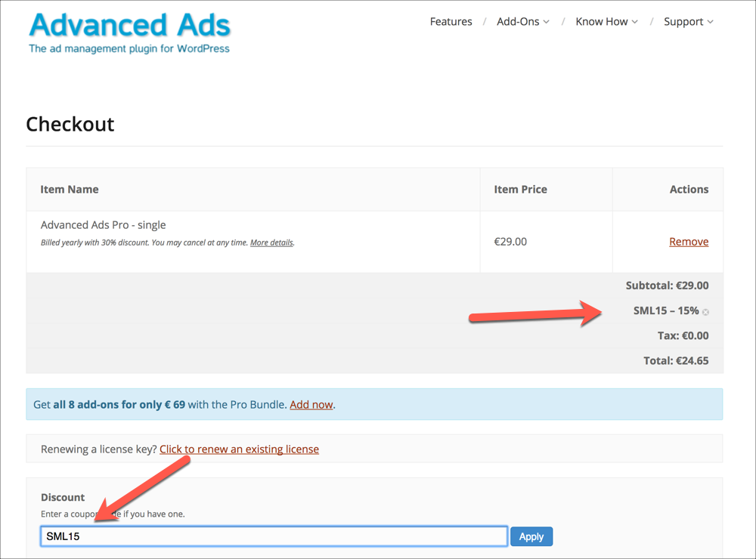Select the 'Advanced Ads Pro - single' item name

click(x=103, y=225)
